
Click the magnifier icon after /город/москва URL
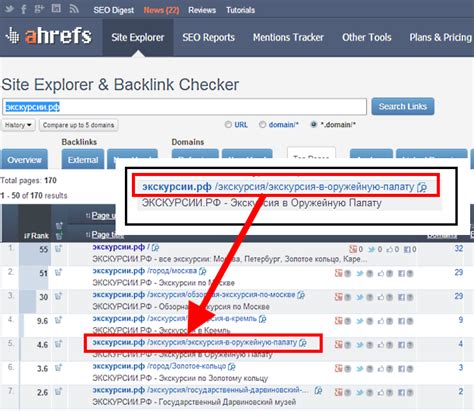203,271
